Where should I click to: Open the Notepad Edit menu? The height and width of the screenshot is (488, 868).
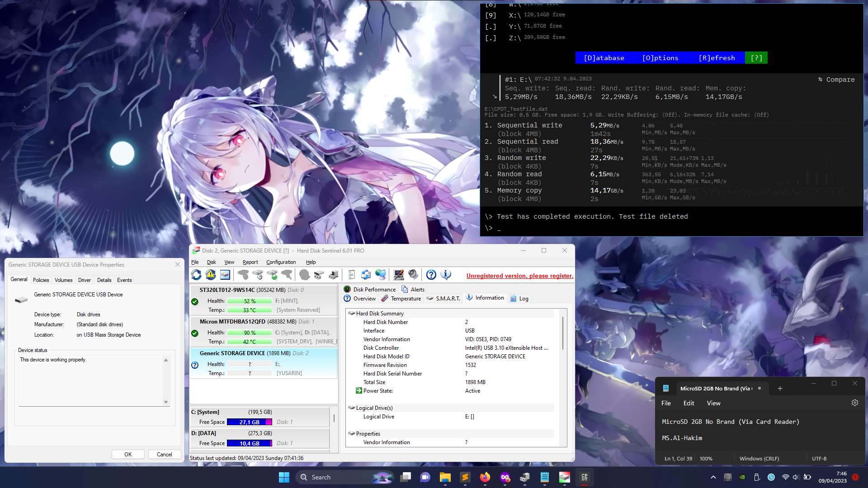pyautogui.click(x=689, y=403)
